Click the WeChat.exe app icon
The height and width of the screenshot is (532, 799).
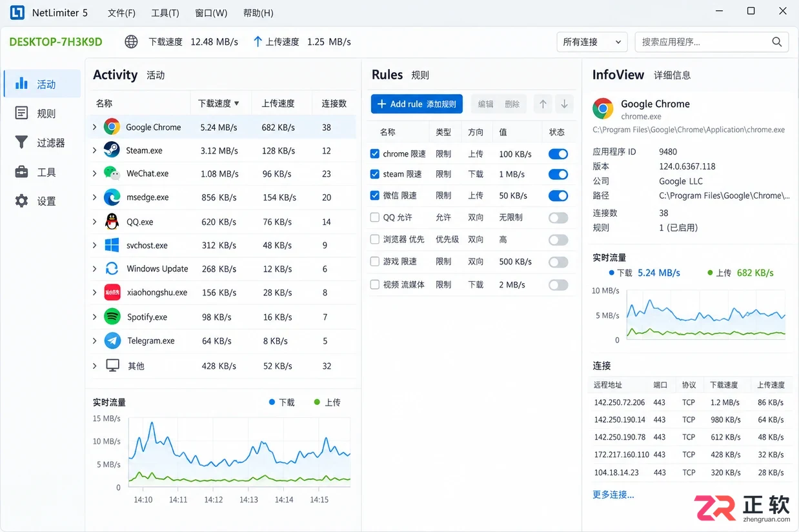112,173
